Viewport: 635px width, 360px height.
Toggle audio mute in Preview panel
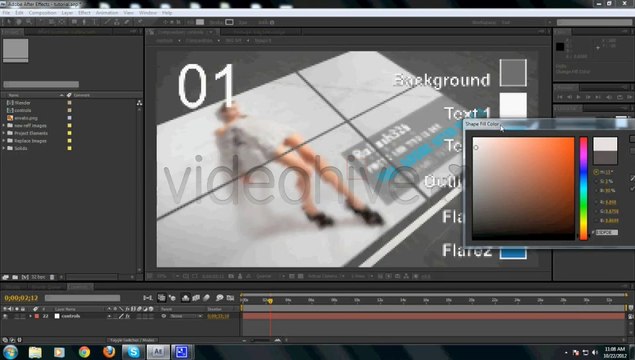click(x=609, y=97)
